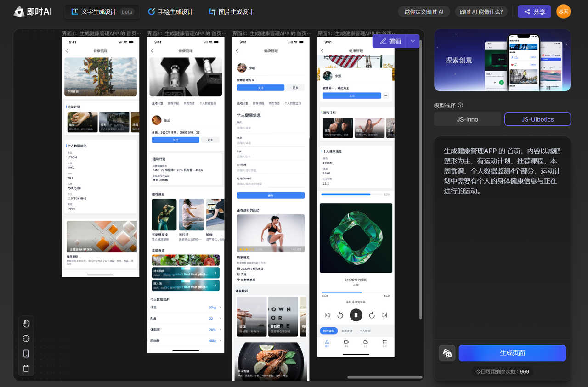
Task: Expand the BMI 22 row in 界面2
Action: [186, 319]
